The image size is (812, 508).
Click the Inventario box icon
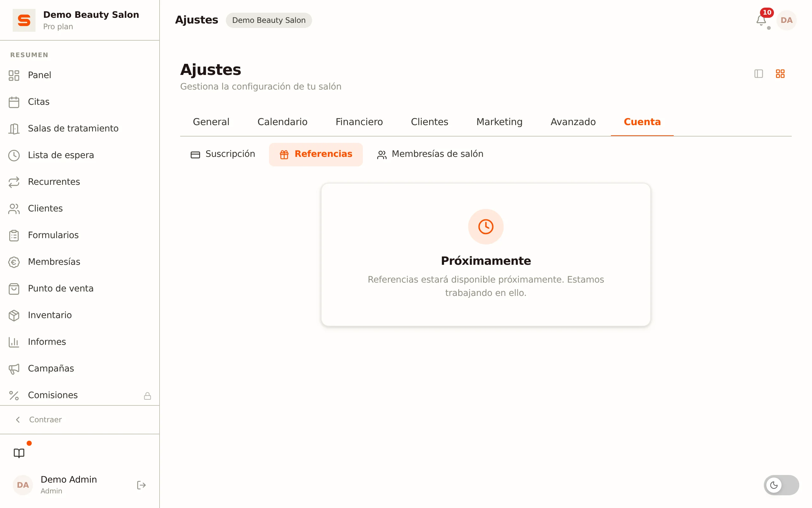14,315
